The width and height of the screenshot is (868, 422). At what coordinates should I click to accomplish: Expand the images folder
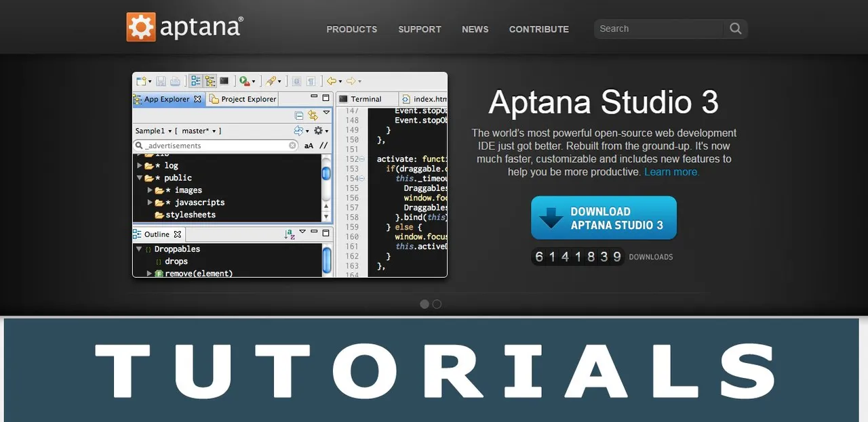point(151,190)
